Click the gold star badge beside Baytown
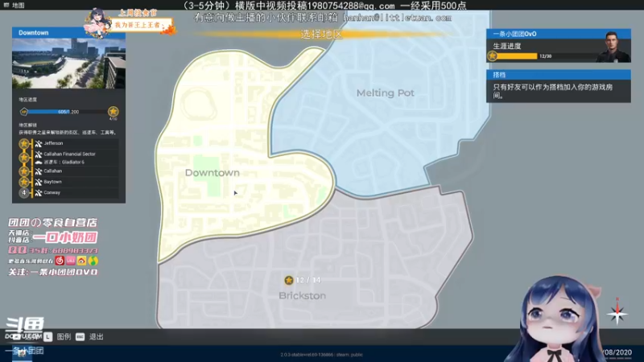This screenshot has height=362, width=644. [x=24, y=182]
